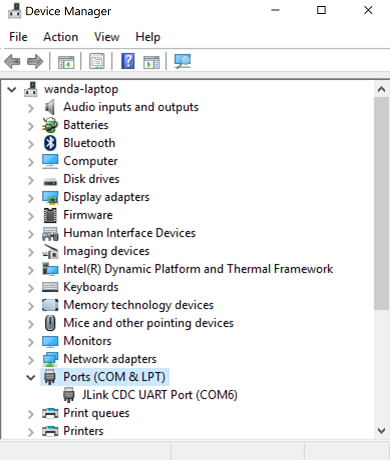
Task: Maximize the Device Manager window
Action: (x=321, y=10)
